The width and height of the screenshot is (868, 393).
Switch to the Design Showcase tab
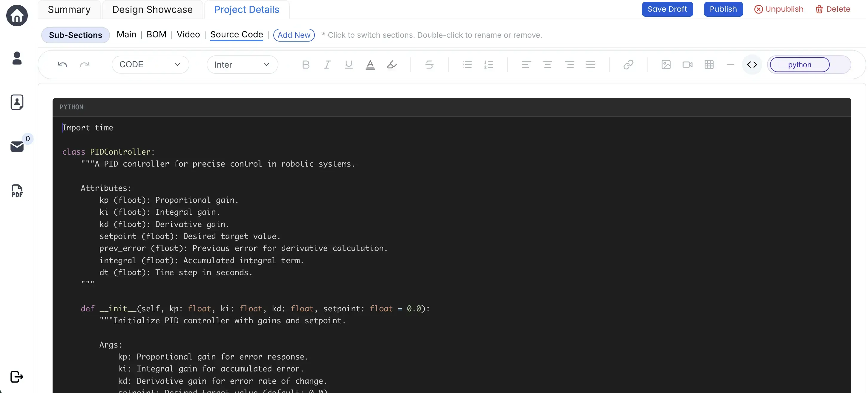click(152, 10)
